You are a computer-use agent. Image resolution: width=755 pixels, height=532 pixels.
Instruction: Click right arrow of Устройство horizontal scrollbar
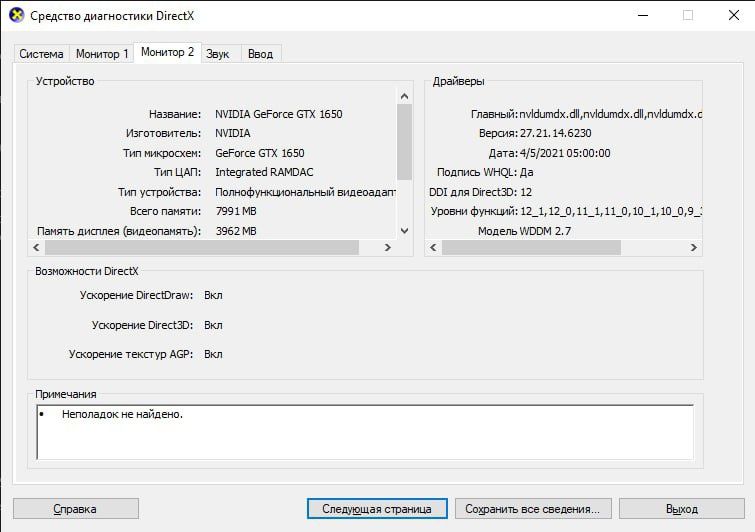pos(388,247)
